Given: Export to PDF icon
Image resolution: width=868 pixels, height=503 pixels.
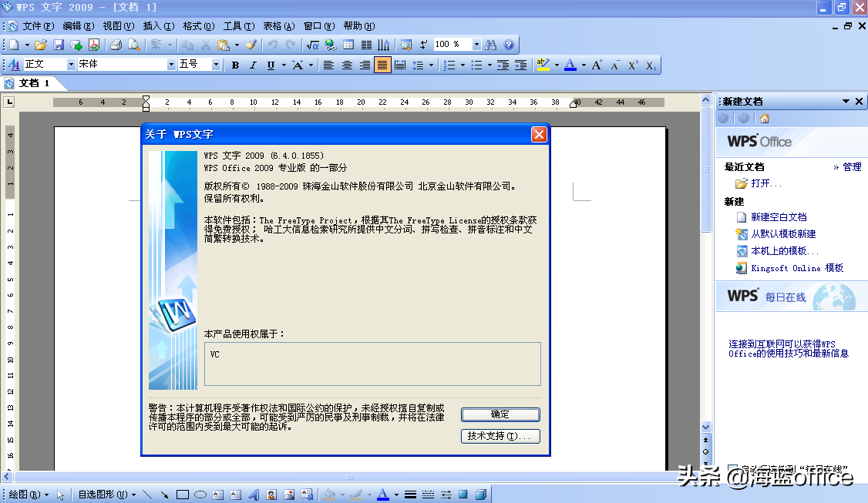Looking at the screenshot, I should [x=94, y=45].
